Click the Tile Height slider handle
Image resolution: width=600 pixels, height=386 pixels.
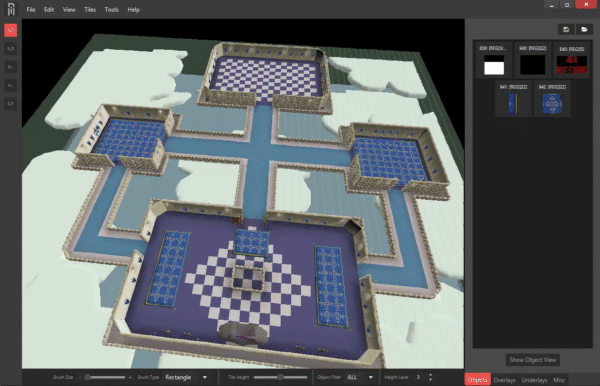point(280,377)
